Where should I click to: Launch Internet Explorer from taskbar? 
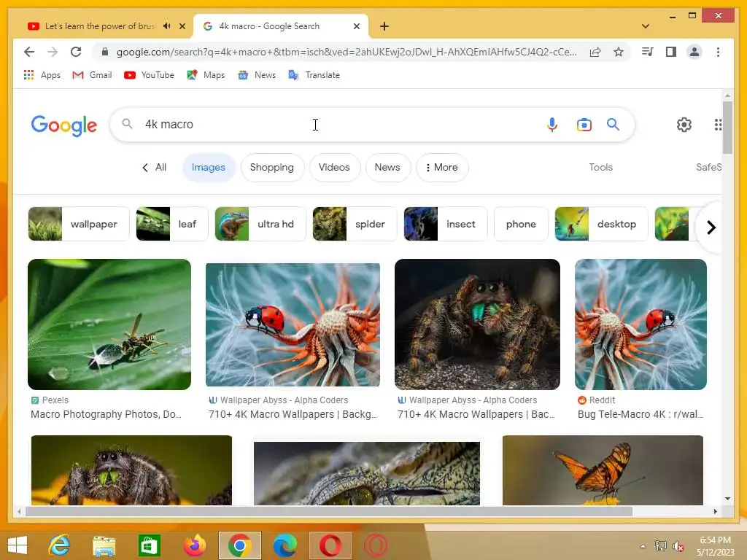point(60,545)
